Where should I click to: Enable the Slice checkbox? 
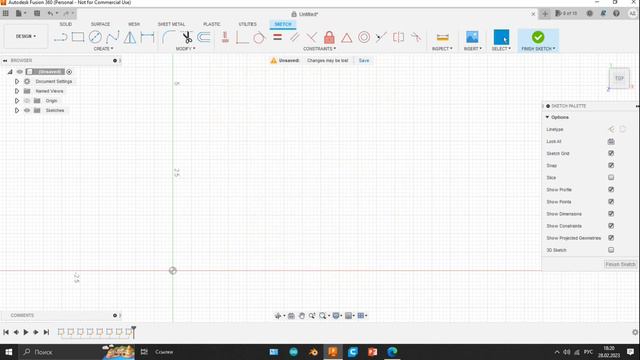(611, 177)
